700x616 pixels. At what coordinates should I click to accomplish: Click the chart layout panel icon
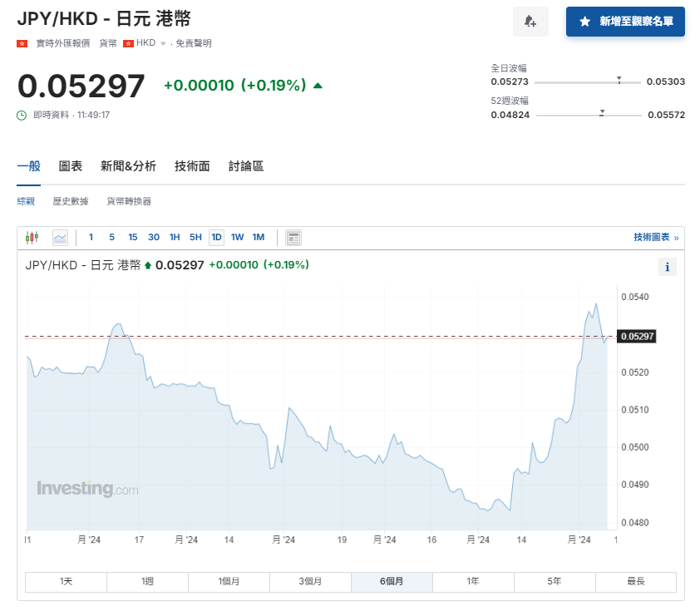[x=293, y=237]
